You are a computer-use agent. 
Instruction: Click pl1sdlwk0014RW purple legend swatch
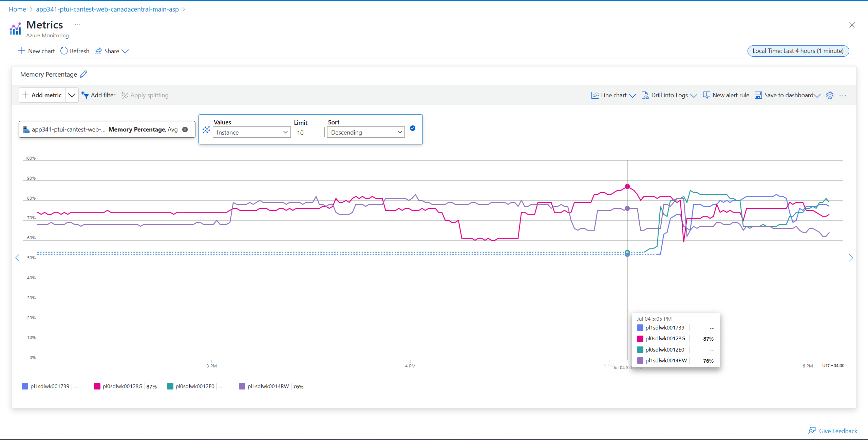242,386
